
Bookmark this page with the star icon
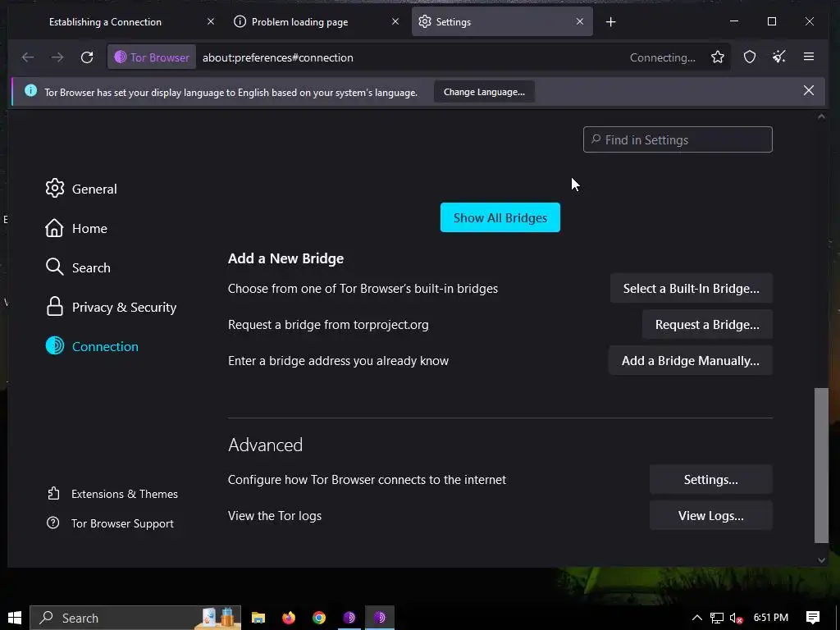coord(718,57)
